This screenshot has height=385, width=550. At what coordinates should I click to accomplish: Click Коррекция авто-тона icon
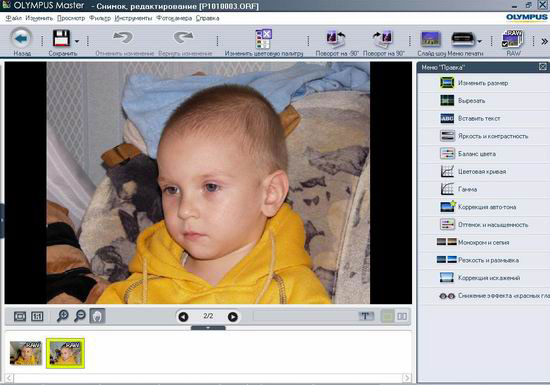pyautogui.click(x=448, y=207)
